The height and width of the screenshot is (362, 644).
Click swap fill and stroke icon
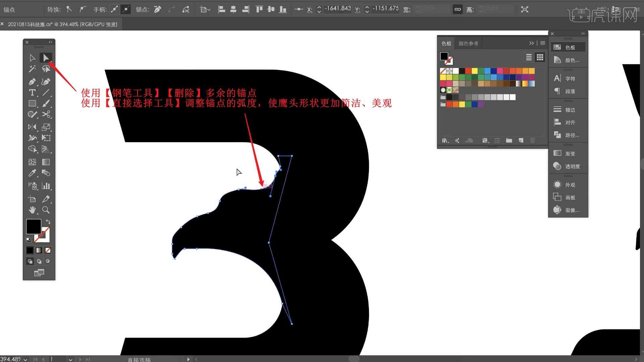point(48,220)
